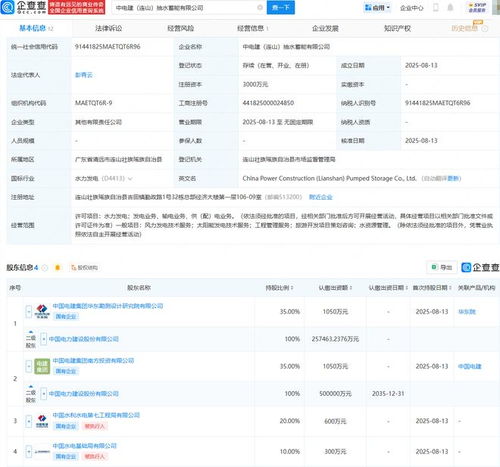This screenshot has width=500, height=467.
Task: Click the 441825000024850 registration number
Action: pos(268,103)
